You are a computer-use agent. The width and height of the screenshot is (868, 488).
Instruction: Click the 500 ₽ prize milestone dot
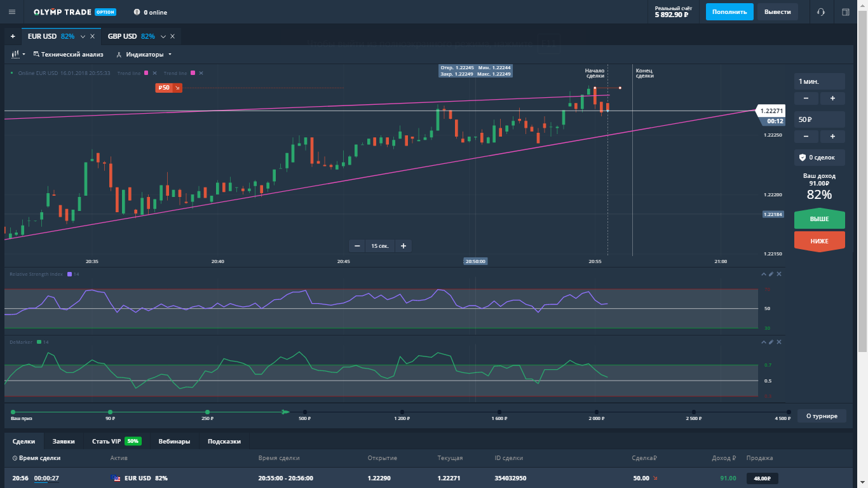click(304, 412)
